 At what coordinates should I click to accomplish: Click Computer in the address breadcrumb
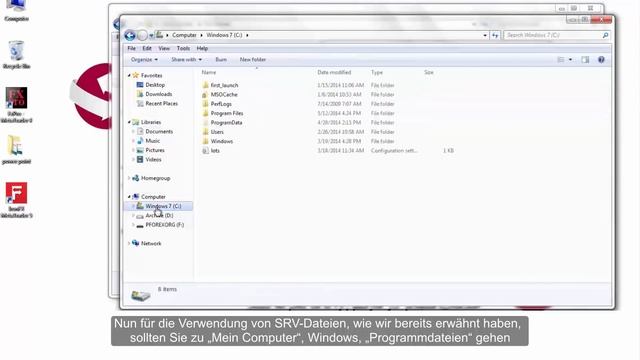coord(184,36)
